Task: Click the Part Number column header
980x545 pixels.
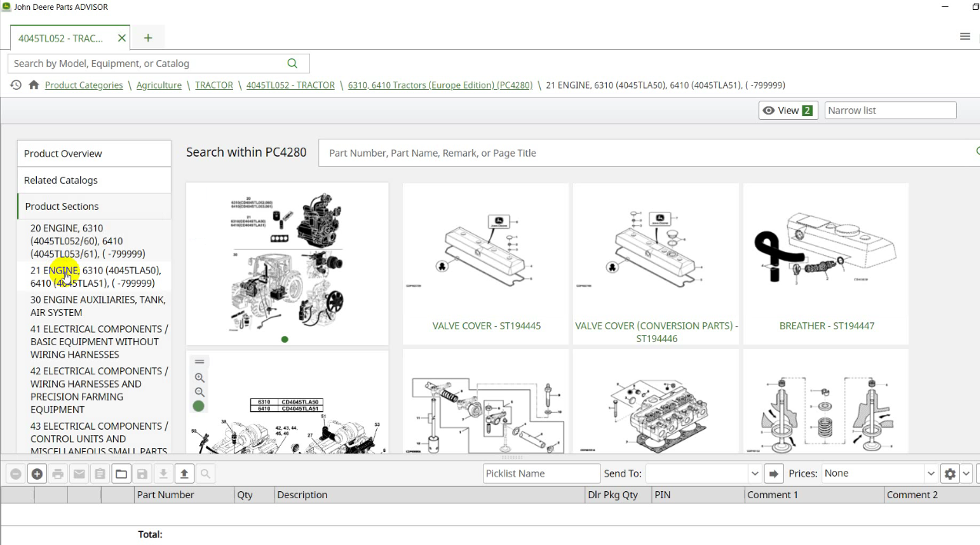Action: pyautogui.click(x=184, y=495)
